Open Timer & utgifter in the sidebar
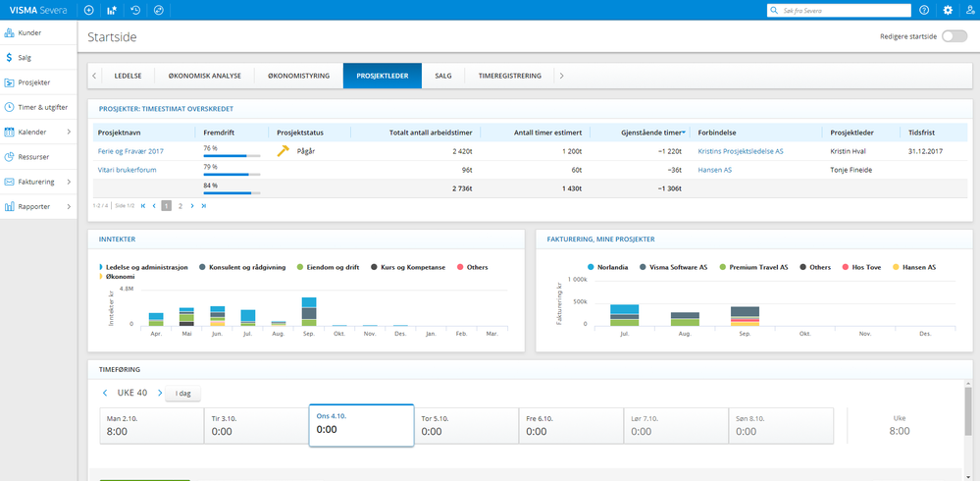980x481 pixels. click(38, 107)
